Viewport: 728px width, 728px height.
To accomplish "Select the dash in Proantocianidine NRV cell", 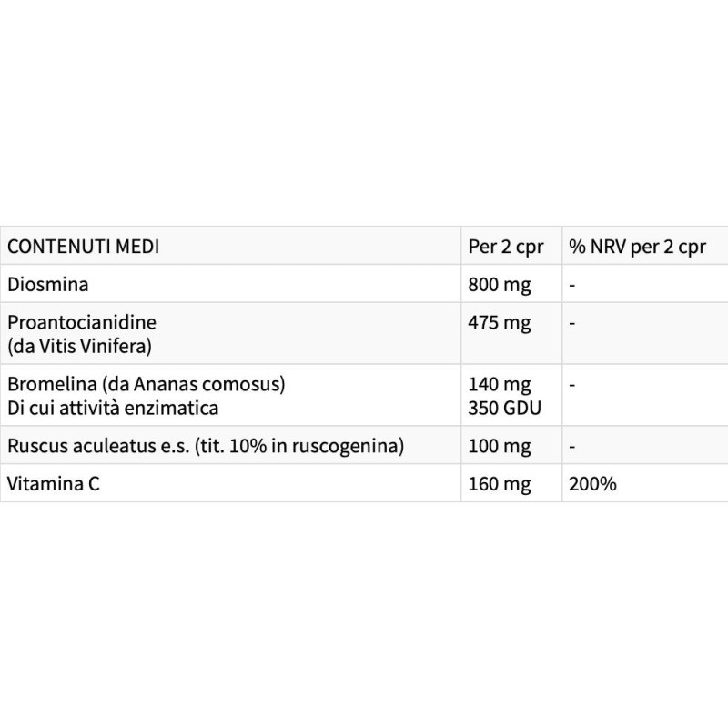I will (572, 323).
